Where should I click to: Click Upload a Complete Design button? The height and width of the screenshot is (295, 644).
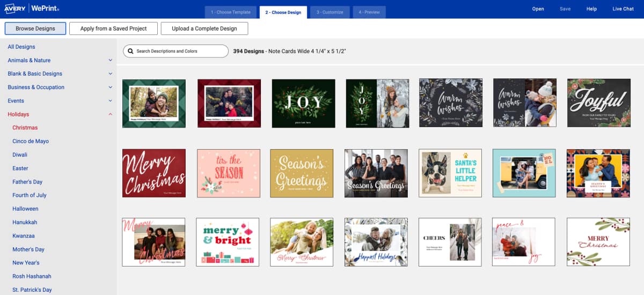204,28
